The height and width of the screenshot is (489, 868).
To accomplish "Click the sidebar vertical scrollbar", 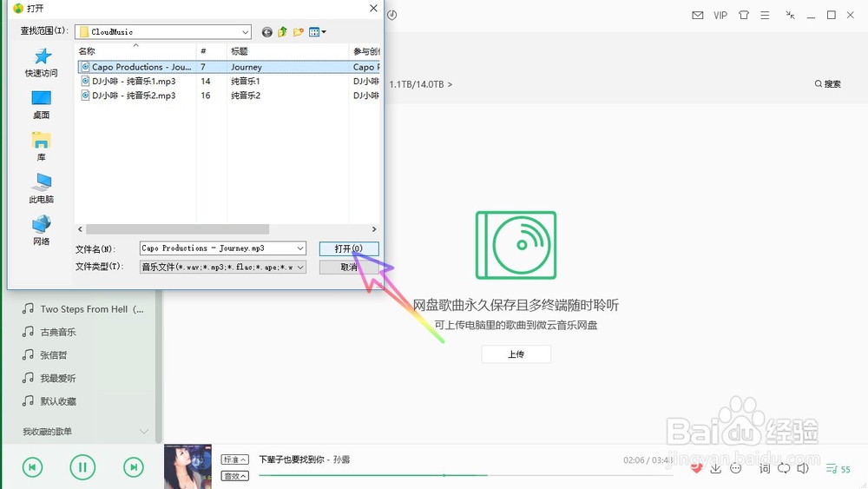I will (x=159, y=366).
